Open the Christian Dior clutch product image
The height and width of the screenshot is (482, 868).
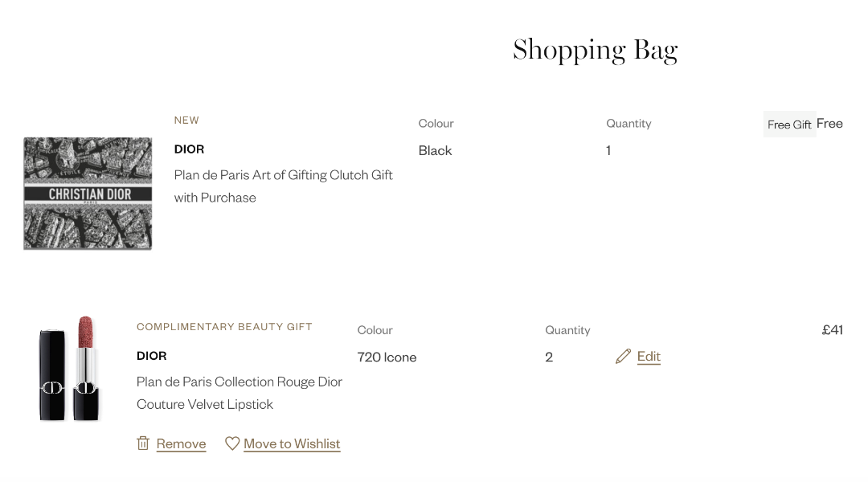pos(88,194)
